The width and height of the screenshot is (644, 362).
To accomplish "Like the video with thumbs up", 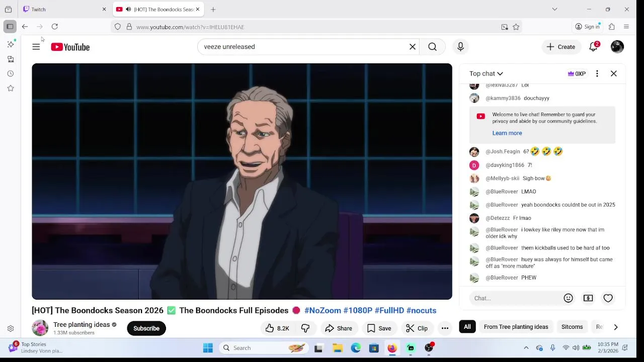I will coord(277,328).
